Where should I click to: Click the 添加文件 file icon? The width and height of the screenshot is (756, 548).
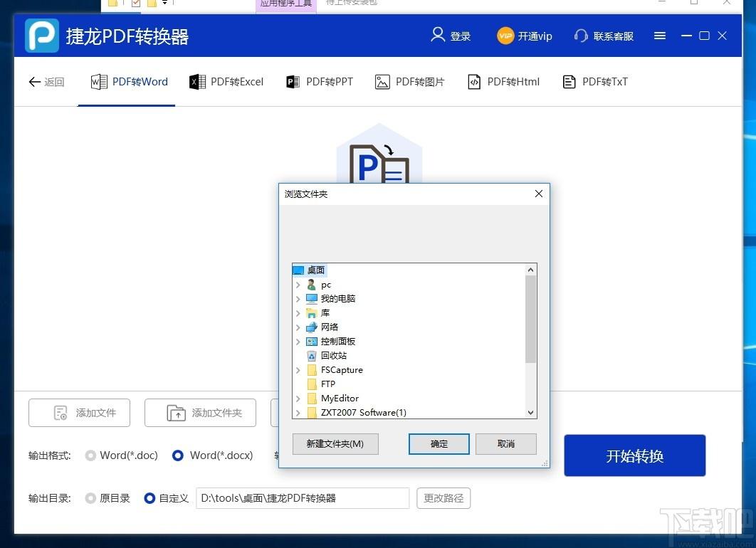pyautogui.click(x=61, y=413)
